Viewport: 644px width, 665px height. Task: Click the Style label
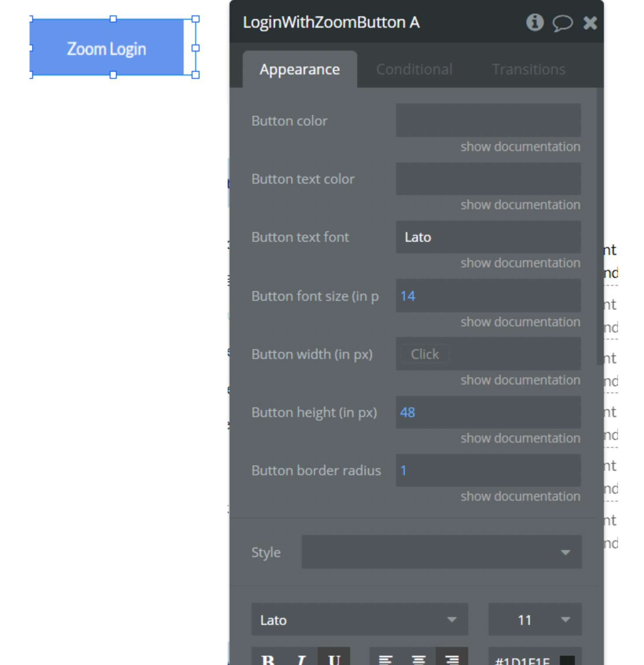click(266, 552)
